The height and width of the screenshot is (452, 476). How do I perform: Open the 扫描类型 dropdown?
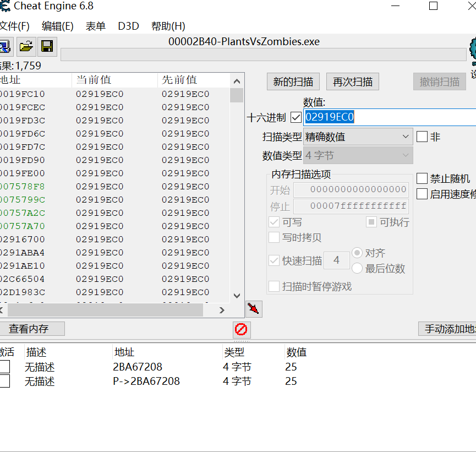tap(358, 137)
